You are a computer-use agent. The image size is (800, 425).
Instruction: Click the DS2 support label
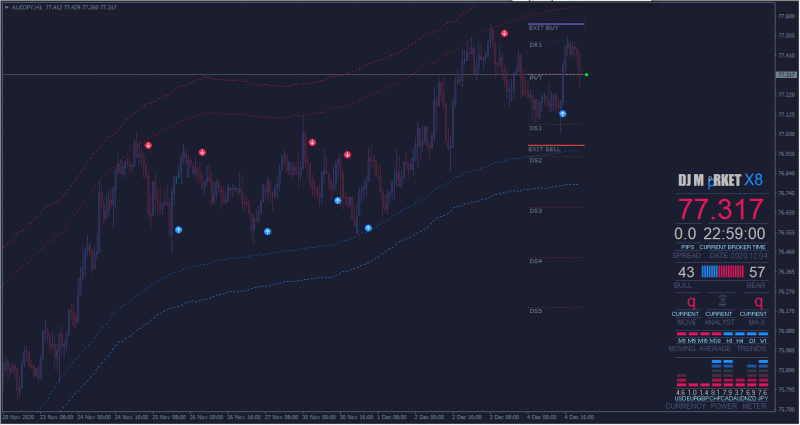535,161
